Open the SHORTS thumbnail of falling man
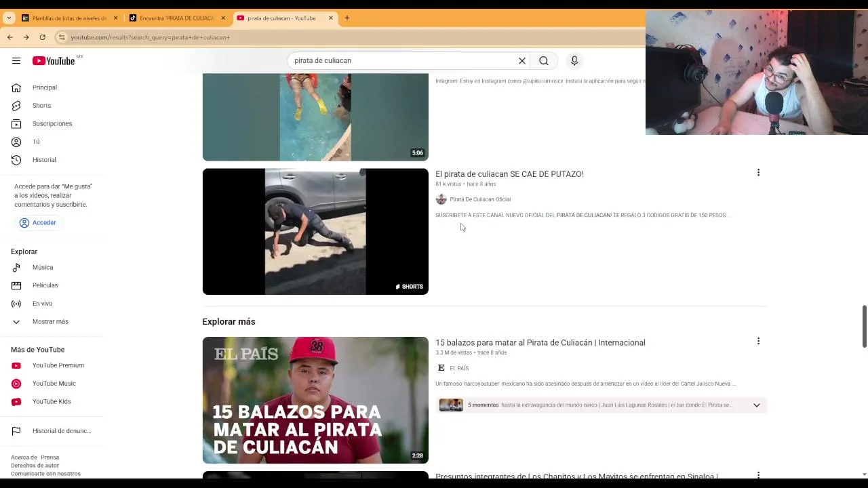Image resolution: width=868 pixels, height=488 pixels. pos(315,232)
